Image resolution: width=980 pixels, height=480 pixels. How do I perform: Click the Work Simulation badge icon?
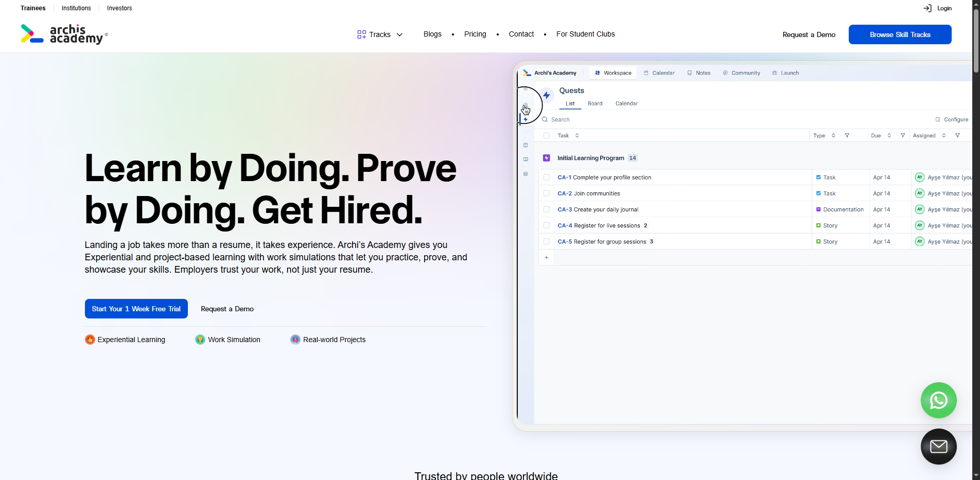click(200, 340)
